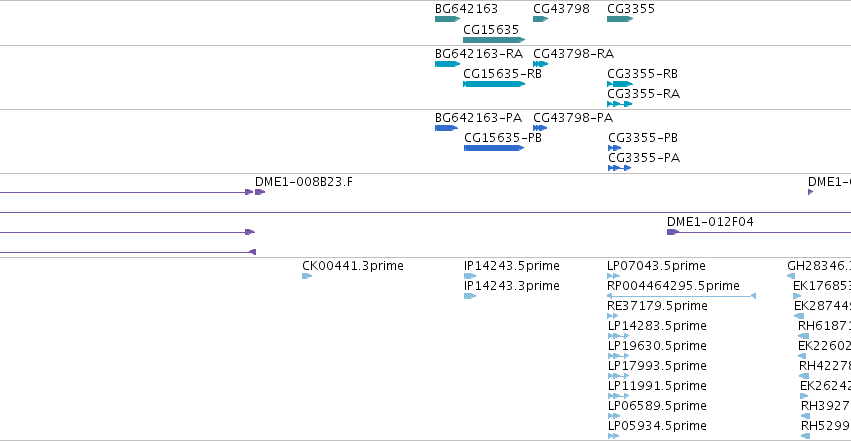Click the EST label starting with GH28346
Image resolution: width=851 pixels, height=441 pixels.
[x=819, y=266]
